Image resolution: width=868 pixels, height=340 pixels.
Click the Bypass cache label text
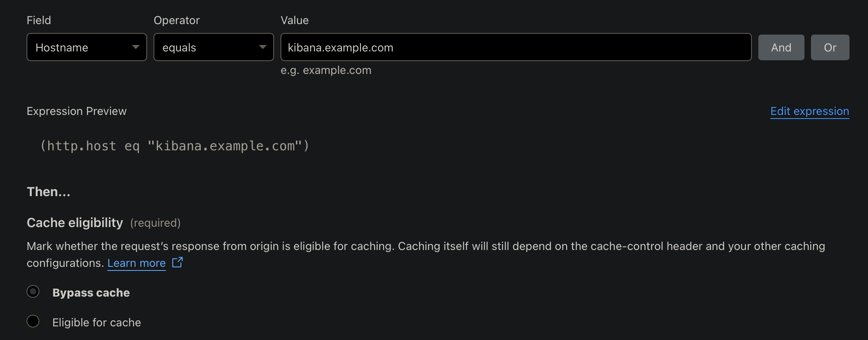91,293
